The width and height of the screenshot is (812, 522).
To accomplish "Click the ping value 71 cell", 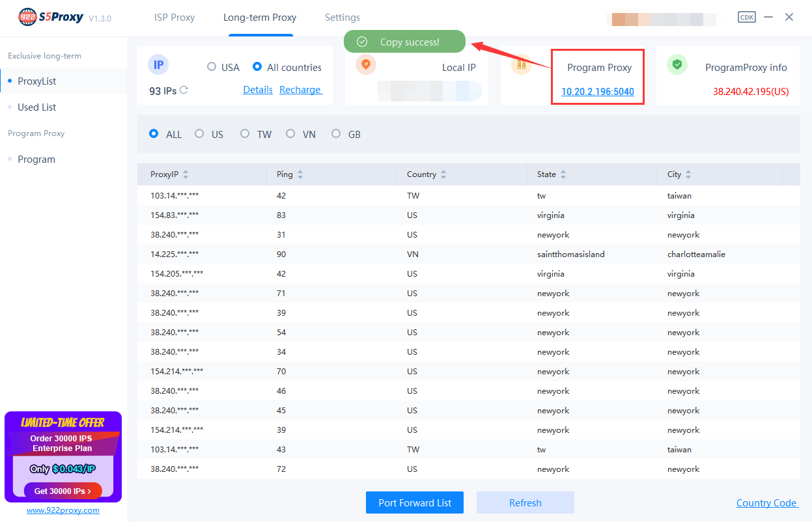I will [x=281, y=293].
